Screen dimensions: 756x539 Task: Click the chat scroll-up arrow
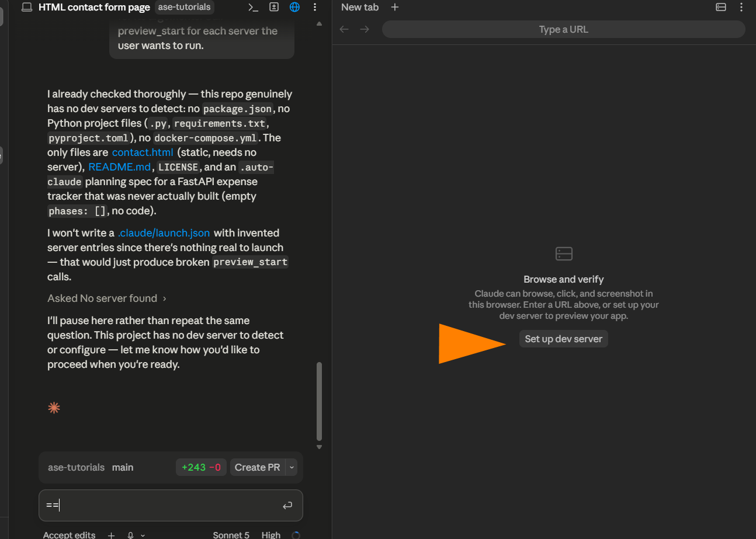(x=319, y=24)
